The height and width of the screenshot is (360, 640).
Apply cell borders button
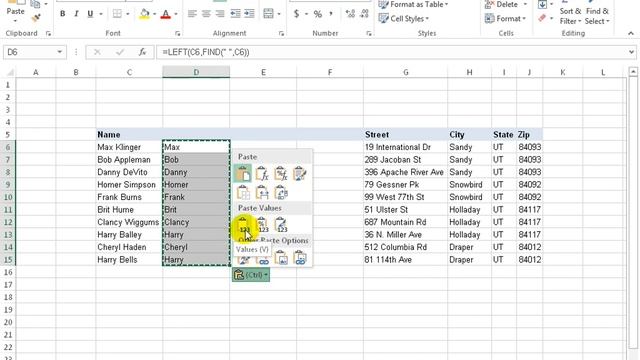click(x=117, y=14)
